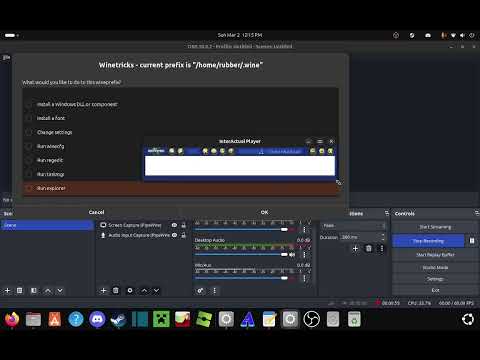Viewport: 480px width, 360px height.
Task: Select the 'Install a font' radio option
Action: [x=29, y=118]
